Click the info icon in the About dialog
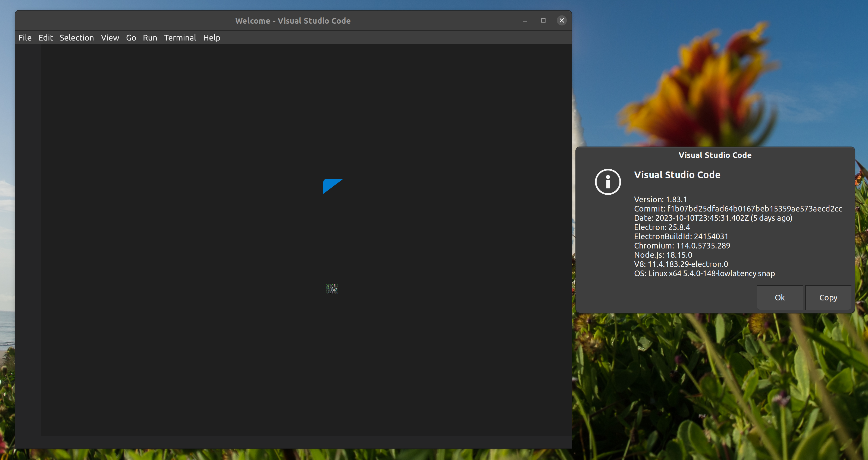 pyautogui.click(x=607, y=181)
